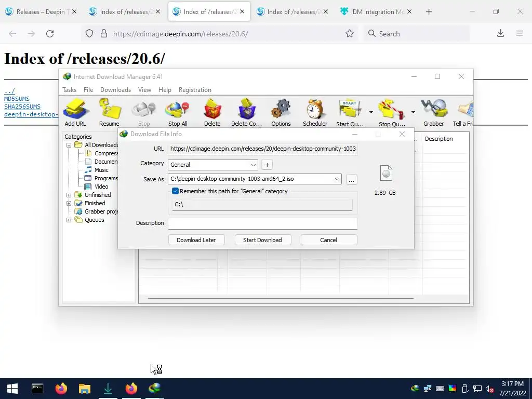Click the IDM tray icon
Viewport: 532px width, 399px height.
pos(415,389)
